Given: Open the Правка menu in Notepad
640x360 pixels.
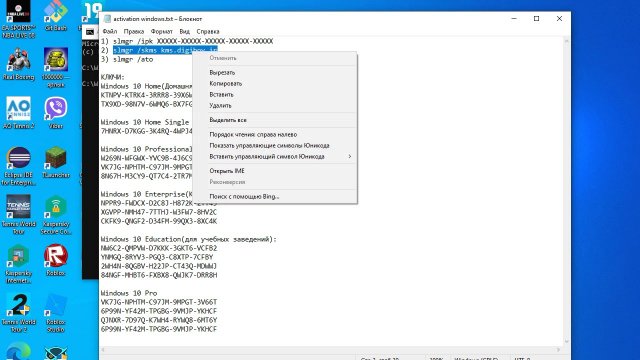Looking at the screenshot, I should pyautogui.click(x=134, y=31).
